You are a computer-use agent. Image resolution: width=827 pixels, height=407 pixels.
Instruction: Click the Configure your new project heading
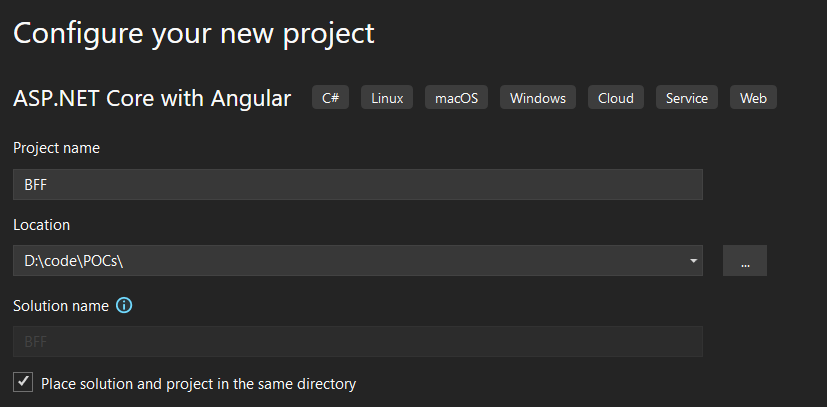pyautogui.click(x=194, y=34)
